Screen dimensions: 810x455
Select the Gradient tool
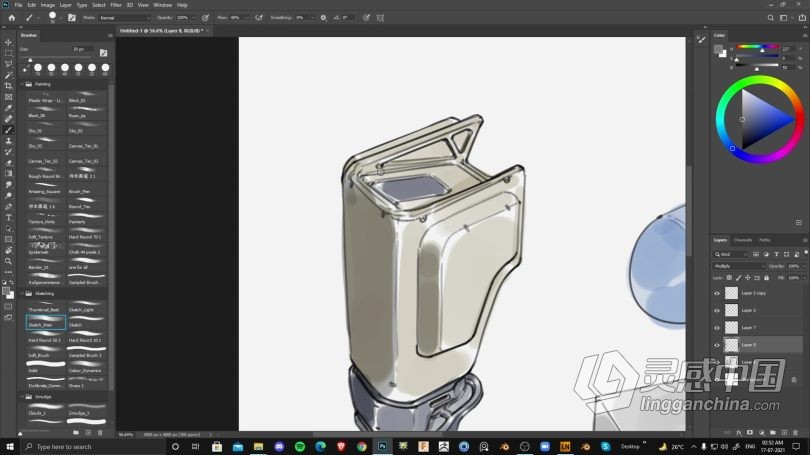(x=8, y=174)
